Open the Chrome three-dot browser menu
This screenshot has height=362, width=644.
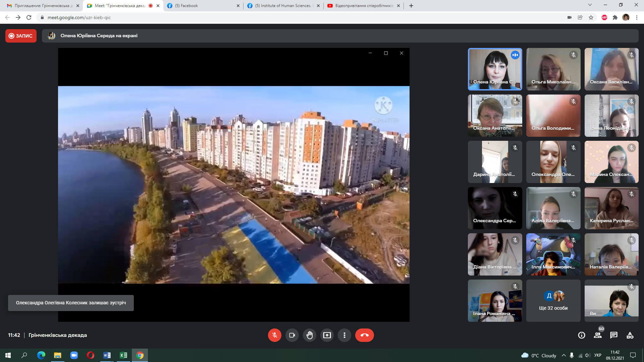coord(637,17)
